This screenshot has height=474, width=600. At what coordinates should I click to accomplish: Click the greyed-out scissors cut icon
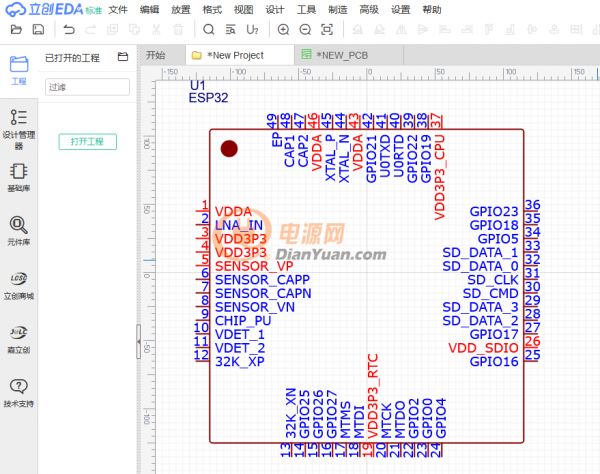[x=156, y=29]
